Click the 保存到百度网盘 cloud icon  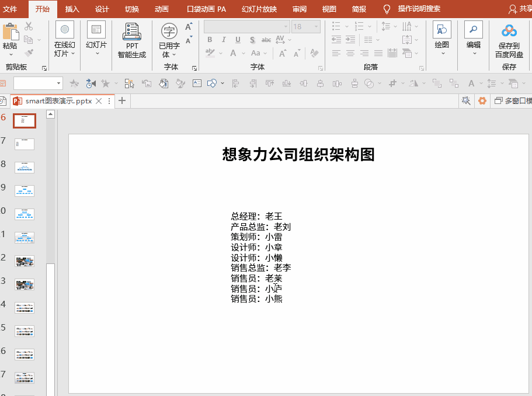509,31
